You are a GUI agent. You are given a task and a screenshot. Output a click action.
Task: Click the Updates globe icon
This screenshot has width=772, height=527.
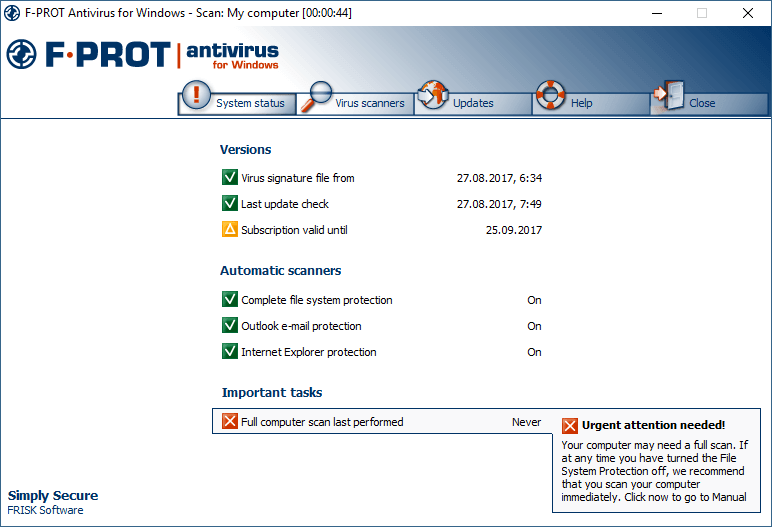(432, 95)
